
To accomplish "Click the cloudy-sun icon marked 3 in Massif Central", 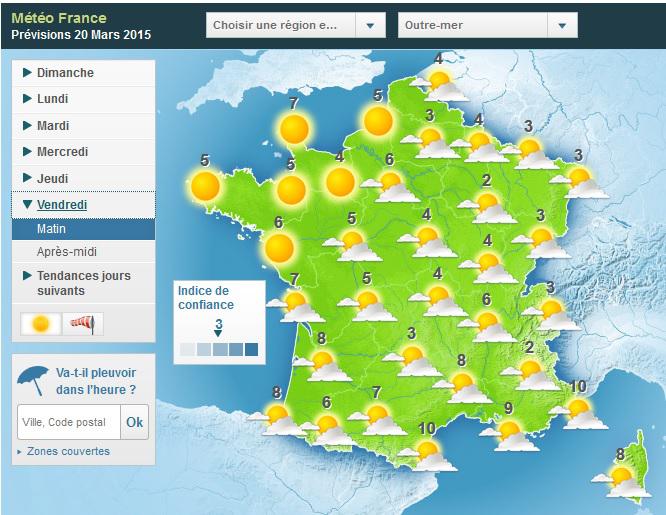I will click(x=412, y=361).
